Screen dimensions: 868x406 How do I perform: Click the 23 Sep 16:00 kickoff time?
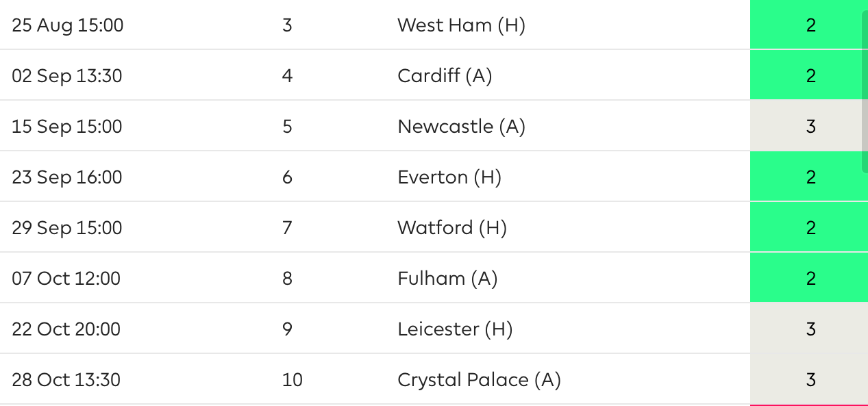coord(67,177)
